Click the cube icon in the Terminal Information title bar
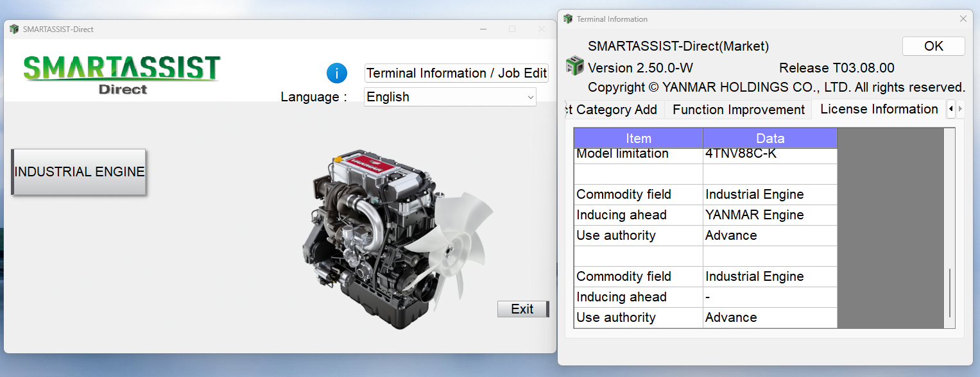 [567, 19]
